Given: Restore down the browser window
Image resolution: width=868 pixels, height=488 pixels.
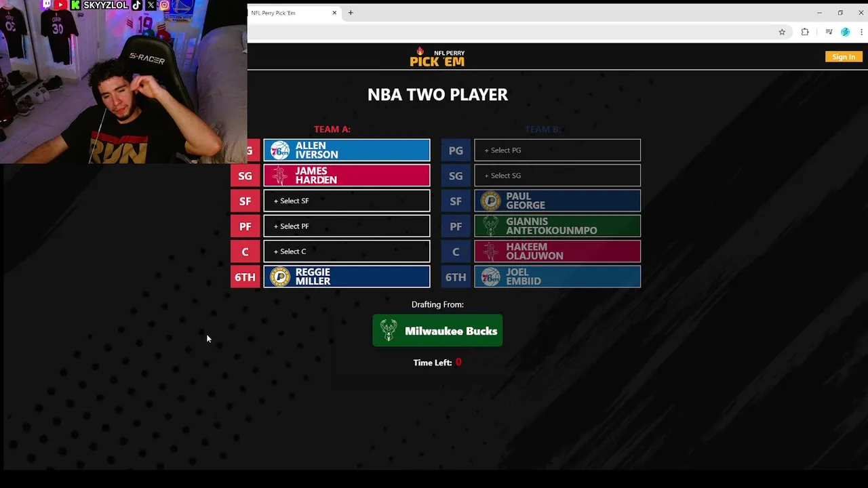Looking at the screenshot, I should (x=840, y=12).
